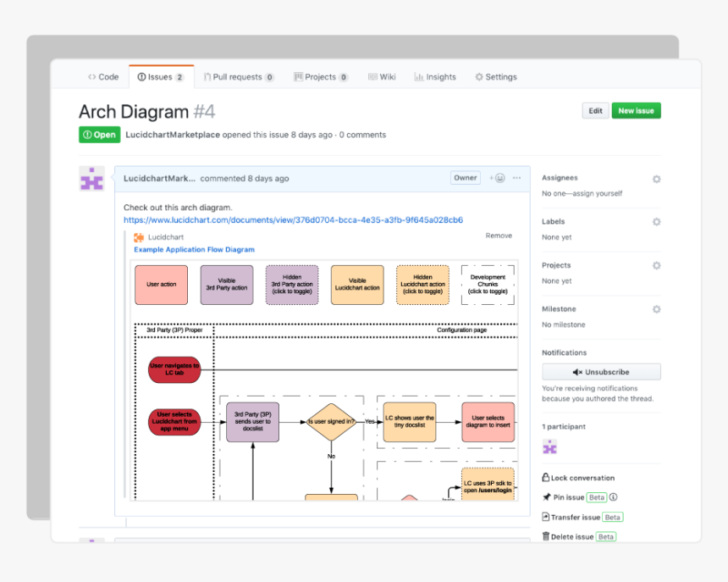The image size is (728, 582).
Task: Click the Lucidchart logo icon in embed
Action: point(139,237)
